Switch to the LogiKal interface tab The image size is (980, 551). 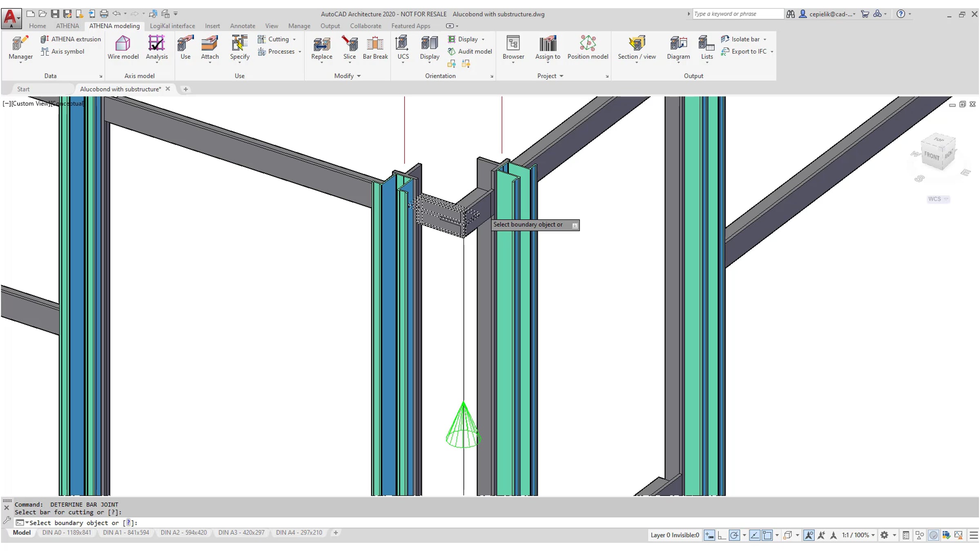click(172, 26)
